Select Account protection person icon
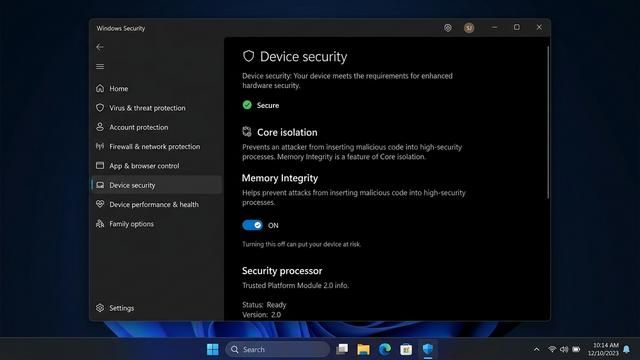The image size is (640, 360). tap(100, 127)
